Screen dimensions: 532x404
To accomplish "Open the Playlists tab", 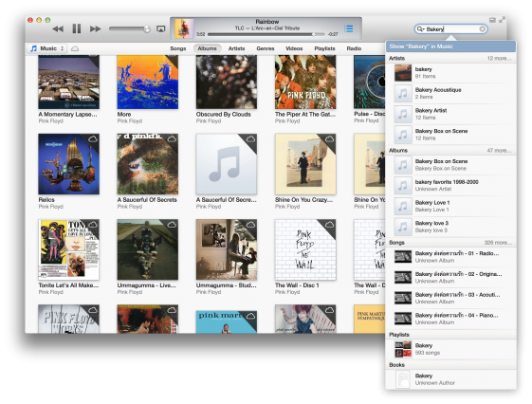I will click(324, 49).
